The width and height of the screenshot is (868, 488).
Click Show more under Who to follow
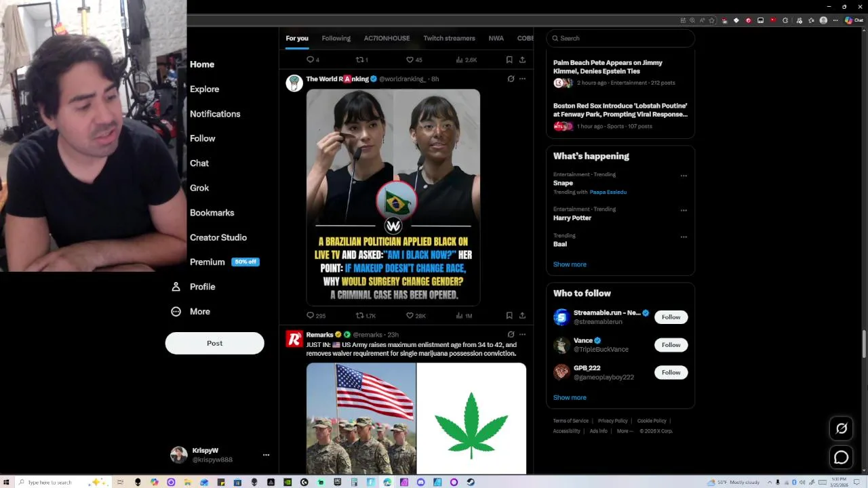coord(570,398)
